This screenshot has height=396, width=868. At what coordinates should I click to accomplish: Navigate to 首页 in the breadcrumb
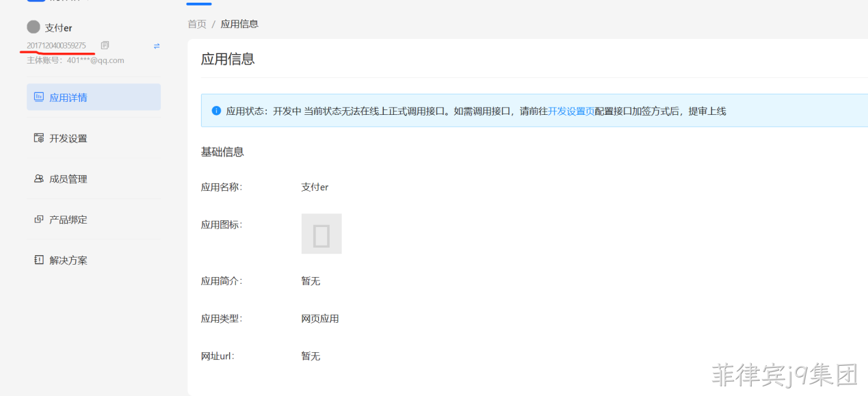coord(197,24)
